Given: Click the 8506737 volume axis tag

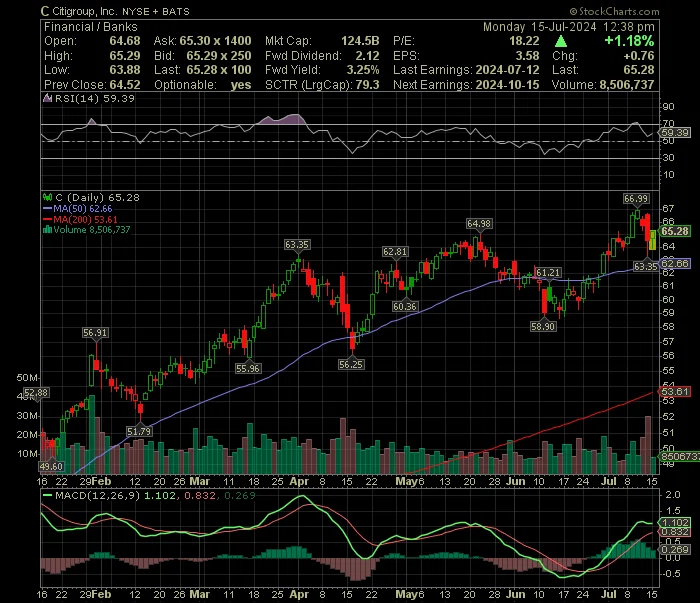Looking at the screenshot, I should (679, 457).
